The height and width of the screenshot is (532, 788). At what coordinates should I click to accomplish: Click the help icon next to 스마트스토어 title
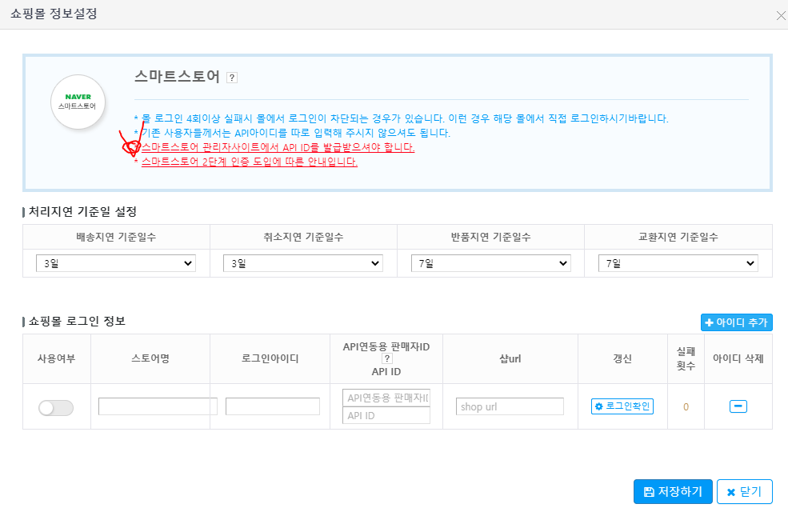click(x=232, y=78)
